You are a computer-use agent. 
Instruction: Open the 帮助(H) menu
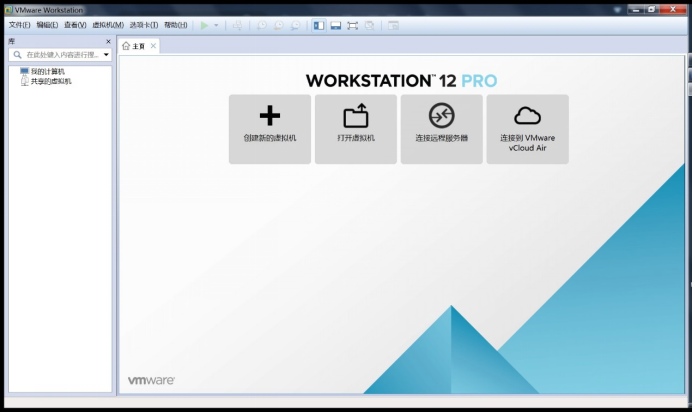pos(175,25)
